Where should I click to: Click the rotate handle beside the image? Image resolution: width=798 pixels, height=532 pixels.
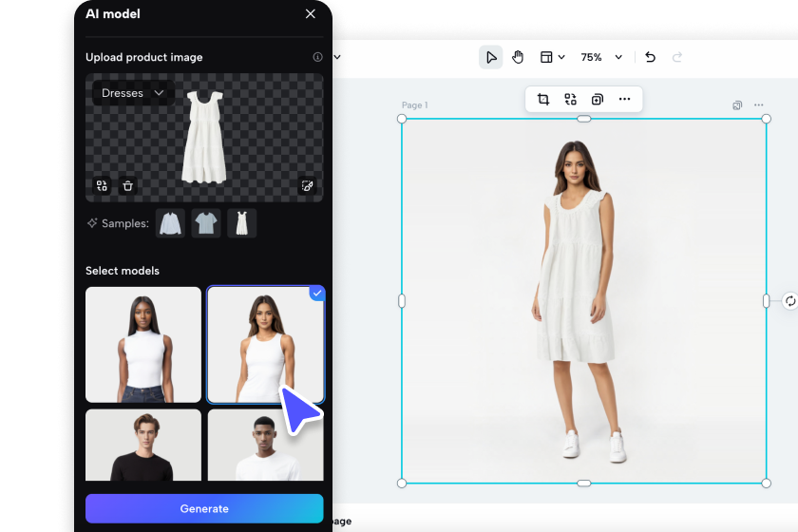[789, 301]
